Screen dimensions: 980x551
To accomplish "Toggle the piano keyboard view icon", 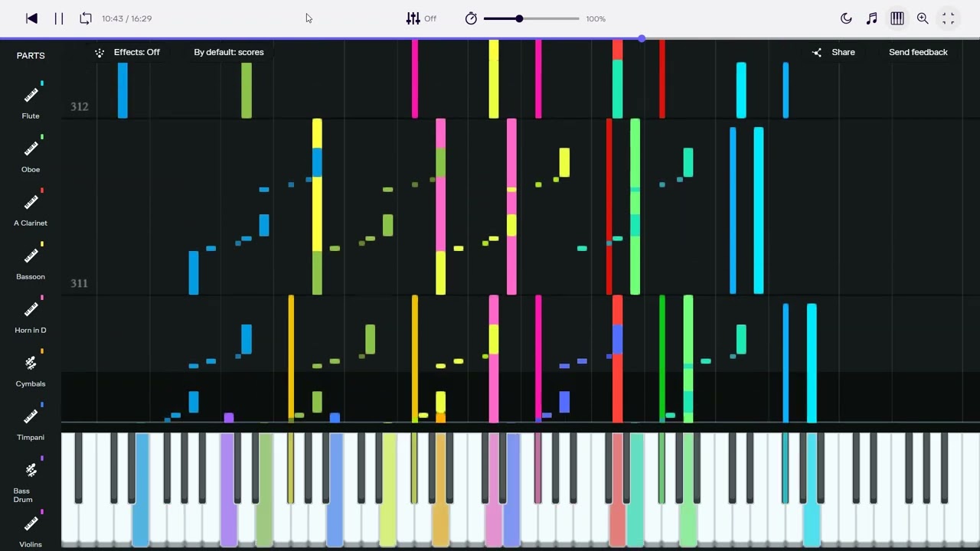I will 897,18.
